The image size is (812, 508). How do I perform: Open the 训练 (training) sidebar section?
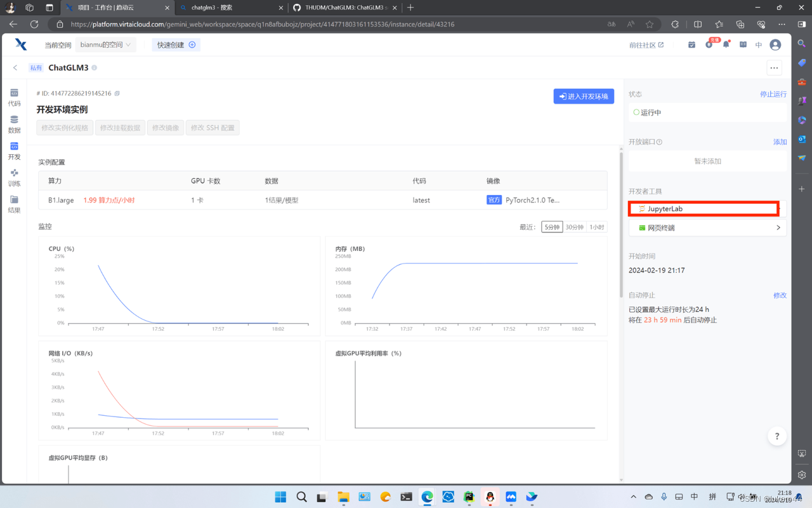tap(14, 178)
